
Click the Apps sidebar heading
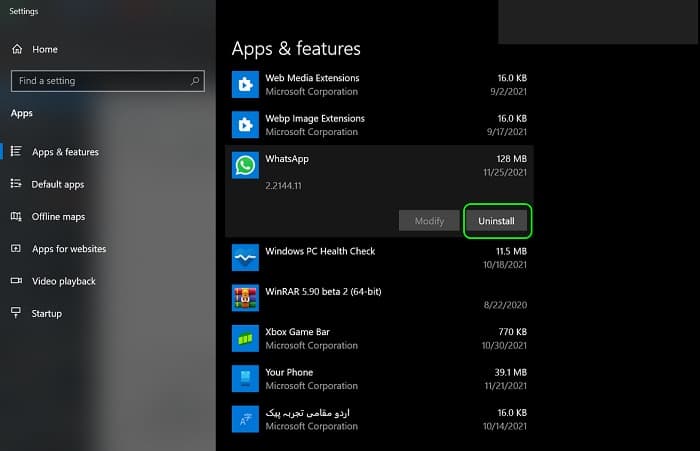(x=21, y=113)
